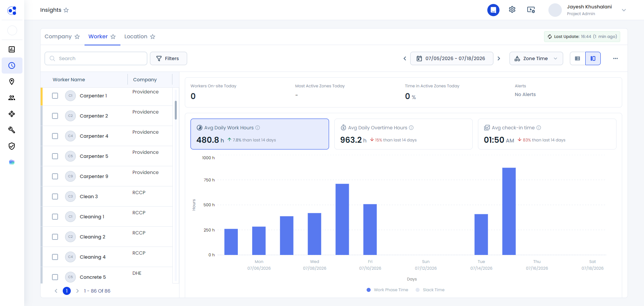
Task: Open the three-dot more options menu
Action: 615,58
